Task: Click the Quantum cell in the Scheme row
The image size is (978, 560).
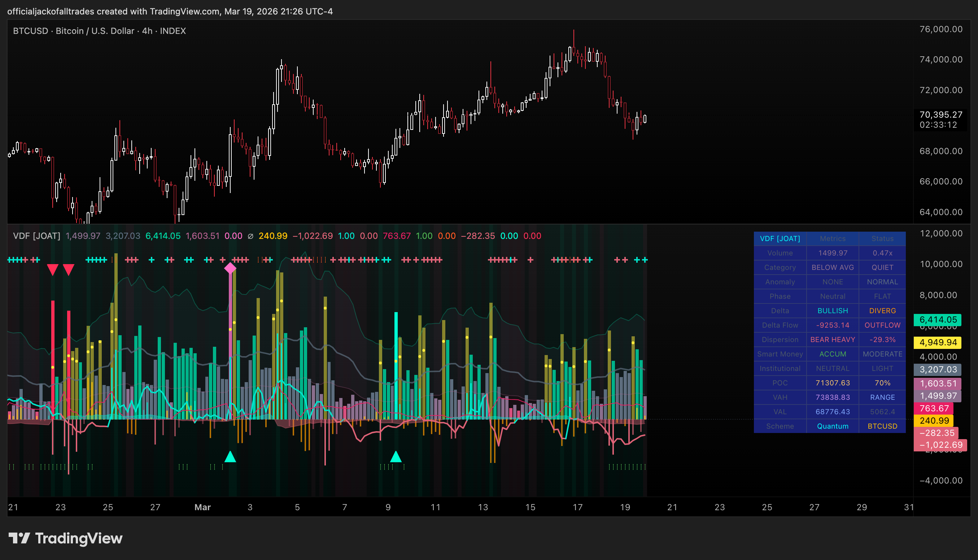Action: tap(833, 426)
